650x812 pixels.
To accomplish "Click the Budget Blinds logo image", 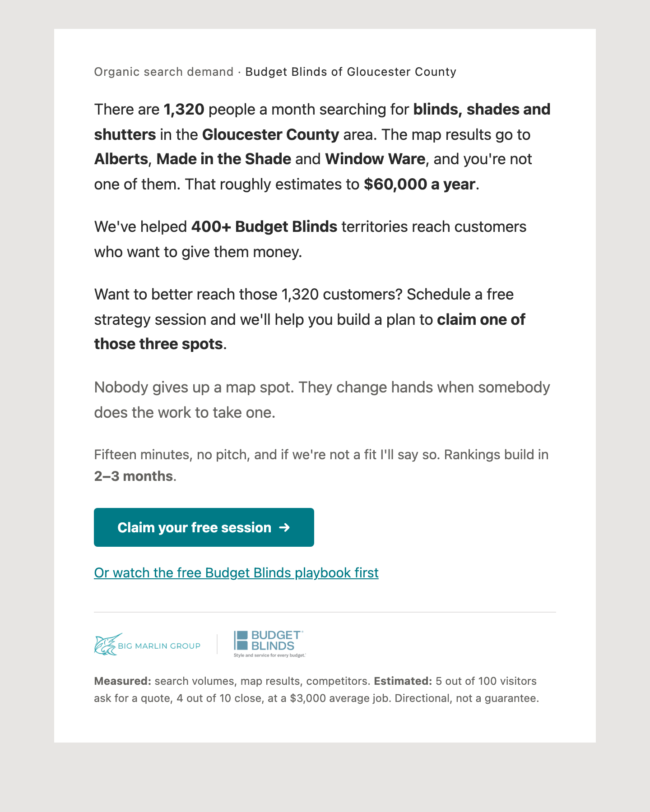I will 269,644.
